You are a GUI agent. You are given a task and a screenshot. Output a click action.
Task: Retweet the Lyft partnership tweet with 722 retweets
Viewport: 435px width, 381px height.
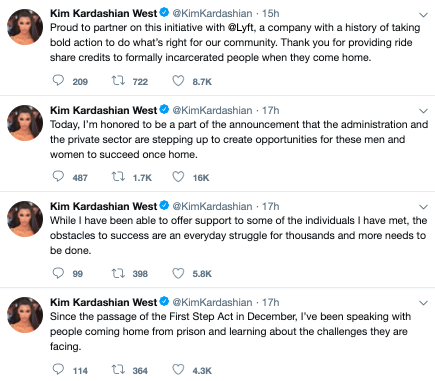118,81
